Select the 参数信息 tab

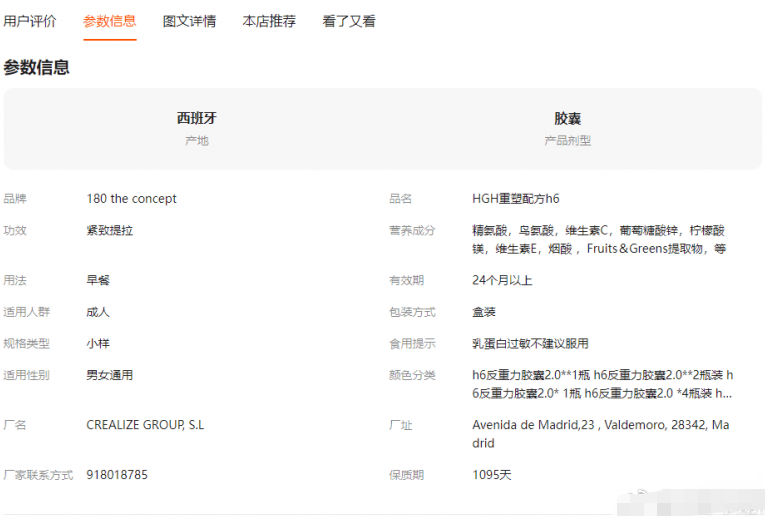[110, 21]
